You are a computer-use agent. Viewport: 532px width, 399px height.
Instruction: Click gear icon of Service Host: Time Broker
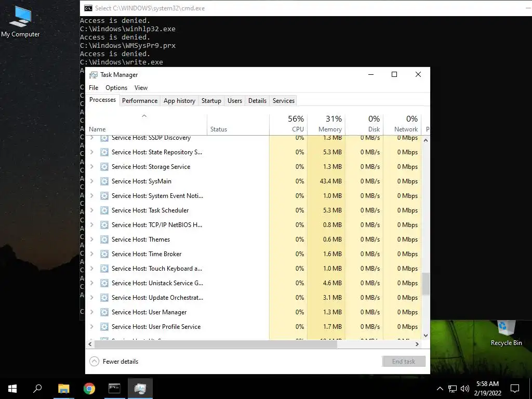(x=104, y=254)
